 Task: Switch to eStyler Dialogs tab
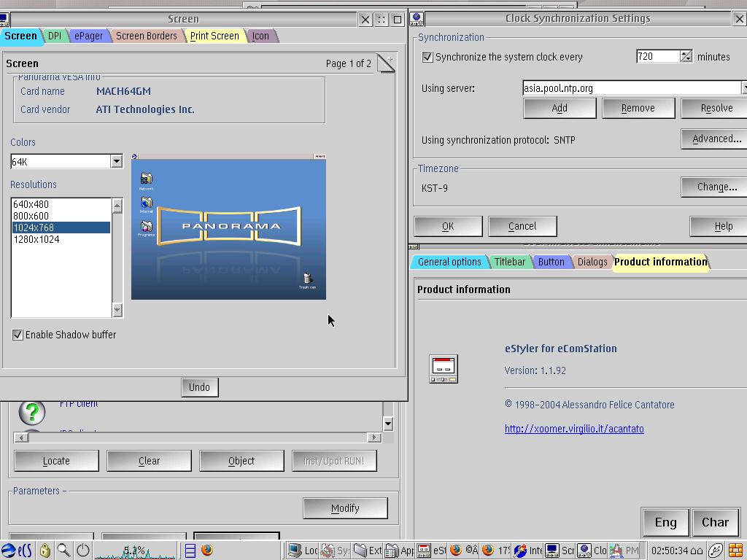592,262
